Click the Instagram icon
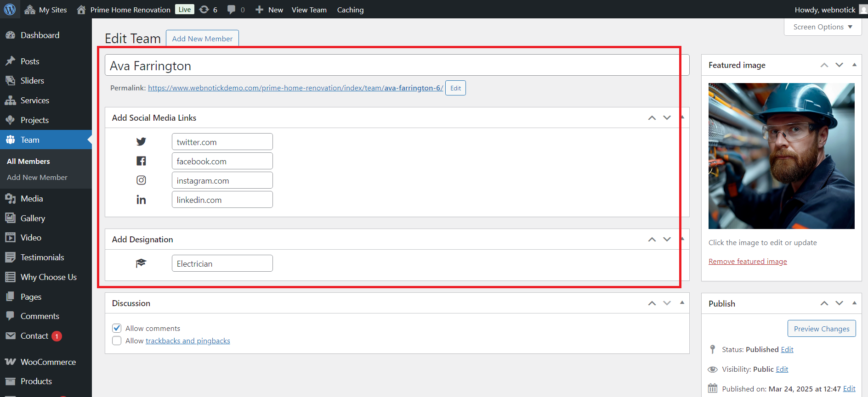868x397 pixels. click(141, 180)
